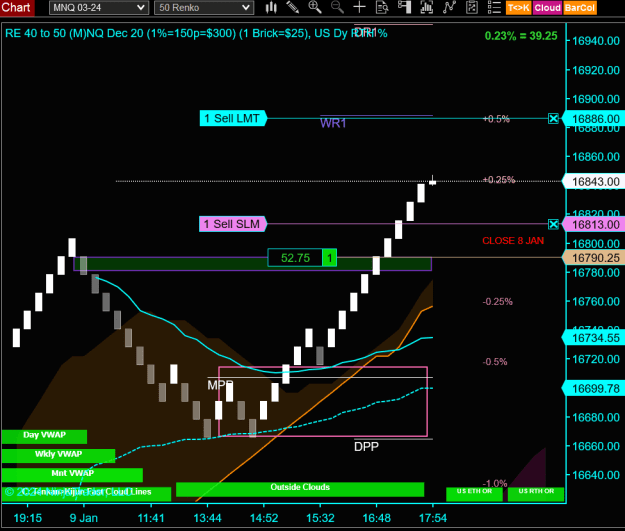Click the 0.23% = 39.25 readout

point(521,36)
